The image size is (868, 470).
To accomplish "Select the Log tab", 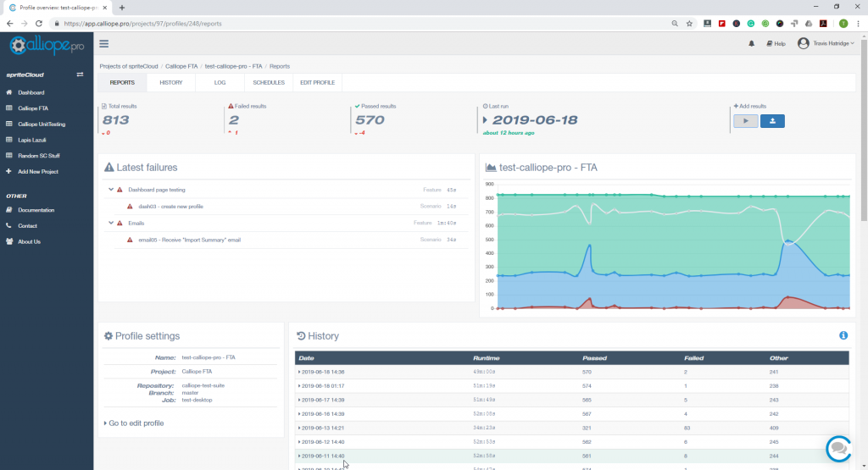I will (220, 82).
